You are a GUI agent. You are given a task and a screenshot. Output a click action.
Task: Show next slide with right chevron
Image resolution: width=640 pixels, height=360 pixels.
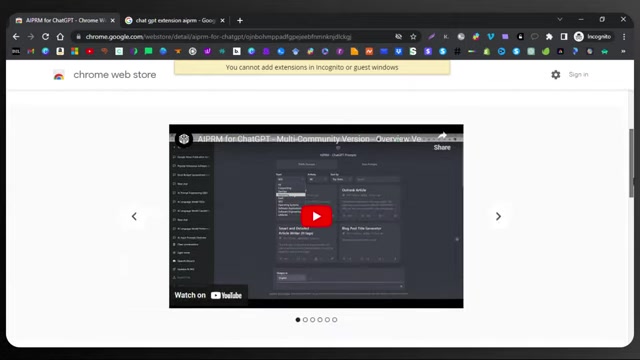click(498, 216)
